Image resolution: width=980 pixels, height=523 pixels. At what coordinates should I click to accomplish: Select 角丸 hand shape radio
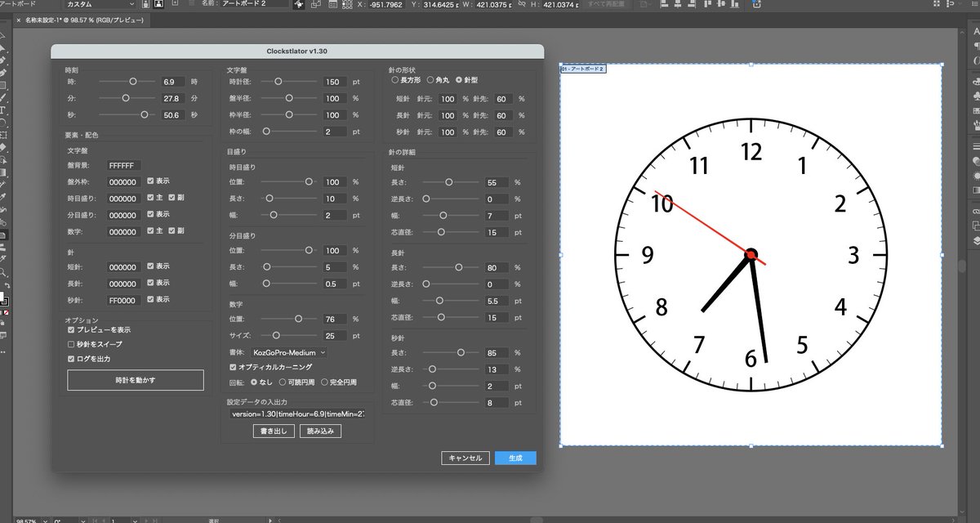point(430,80)
